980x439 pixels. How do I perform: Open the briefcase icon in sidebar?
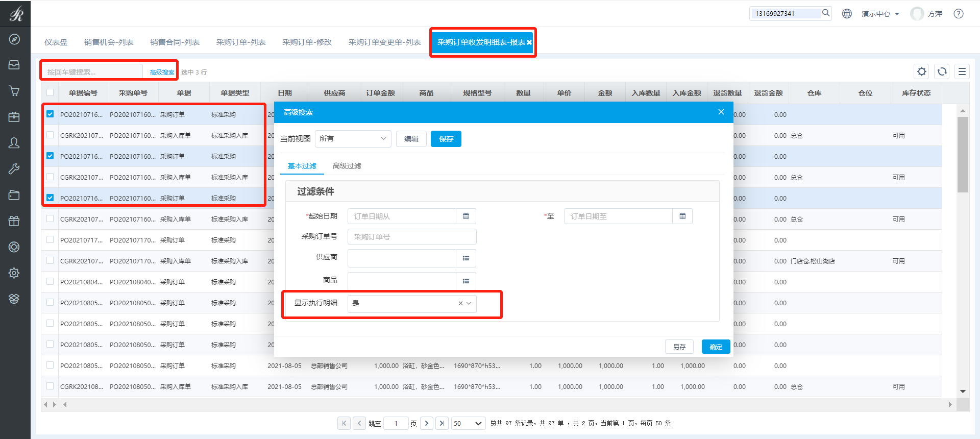pos(14,117)
